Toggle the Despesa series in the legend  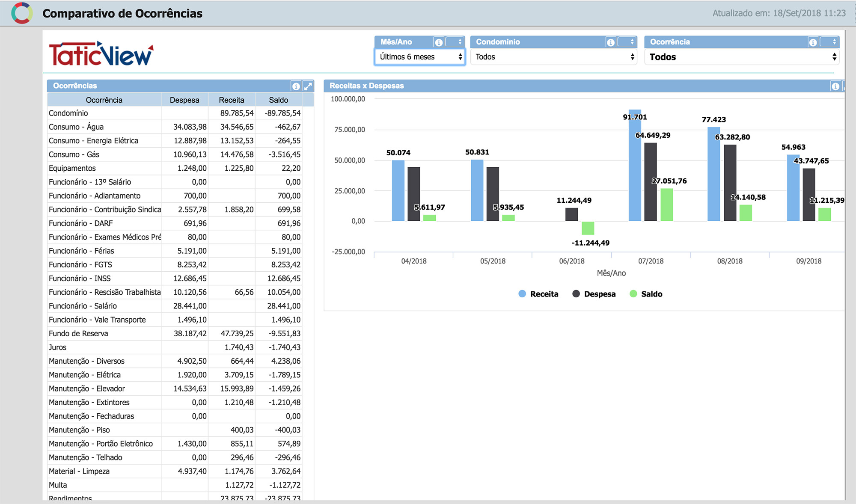coord(594,294)
